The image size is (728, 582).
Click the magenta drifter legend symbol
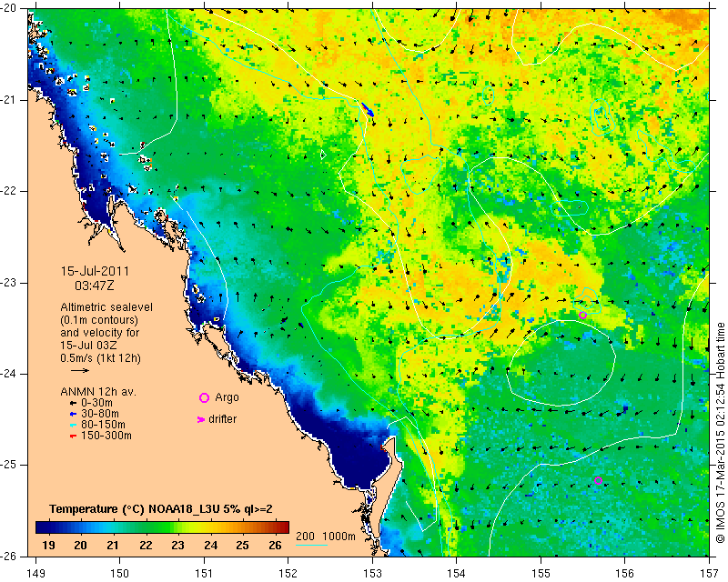pos(201,419)
